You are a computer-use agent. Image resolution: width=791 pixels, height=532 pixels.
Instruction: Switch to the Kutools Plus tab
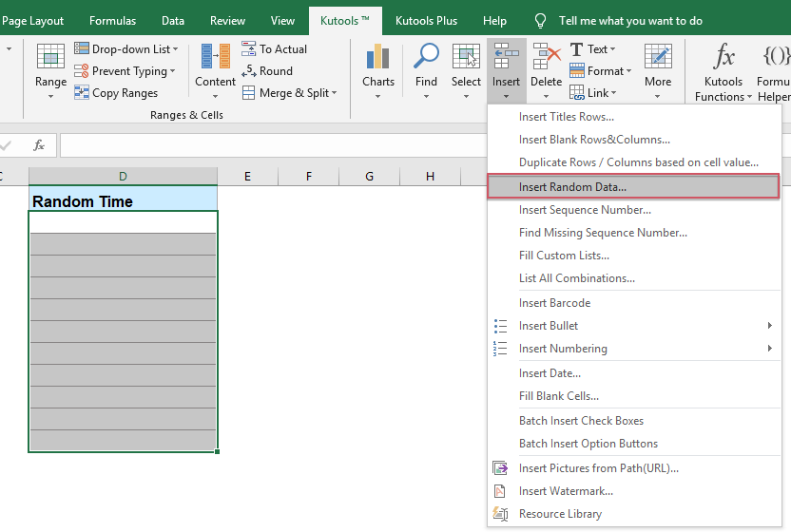click(428, 20)
